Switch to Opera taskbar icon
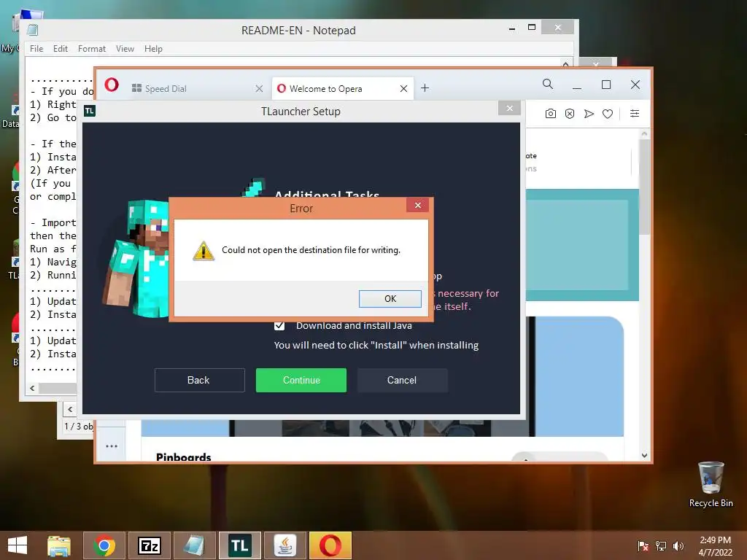 coord(330,545)
